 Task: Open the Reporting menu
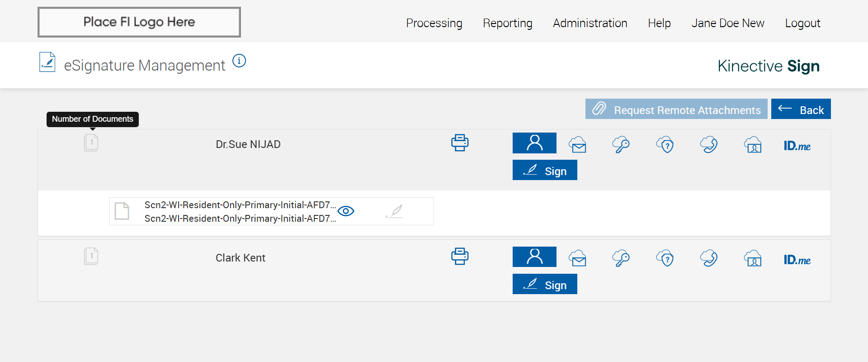point(507,23)
